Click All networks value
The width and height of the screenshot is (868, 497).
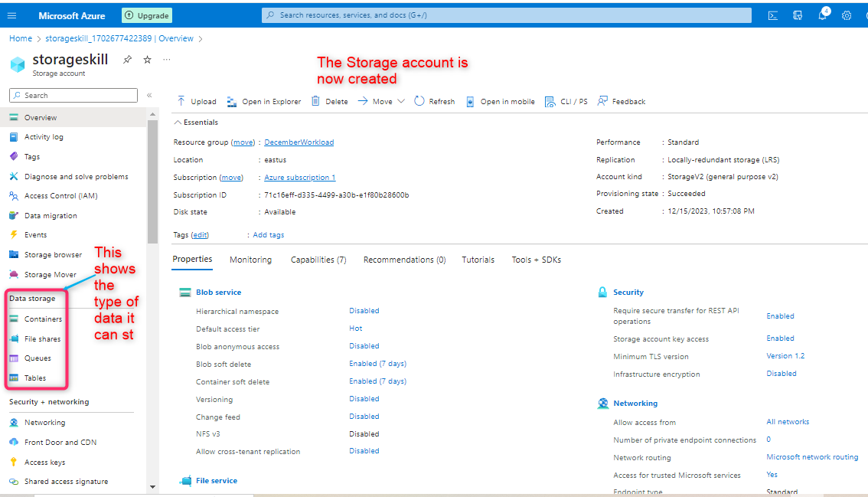[788, 422]
